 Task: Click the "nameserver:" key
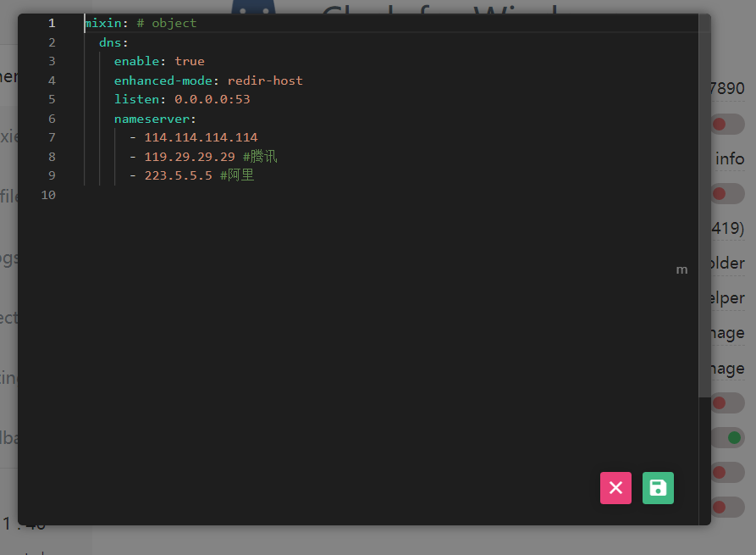155,119
